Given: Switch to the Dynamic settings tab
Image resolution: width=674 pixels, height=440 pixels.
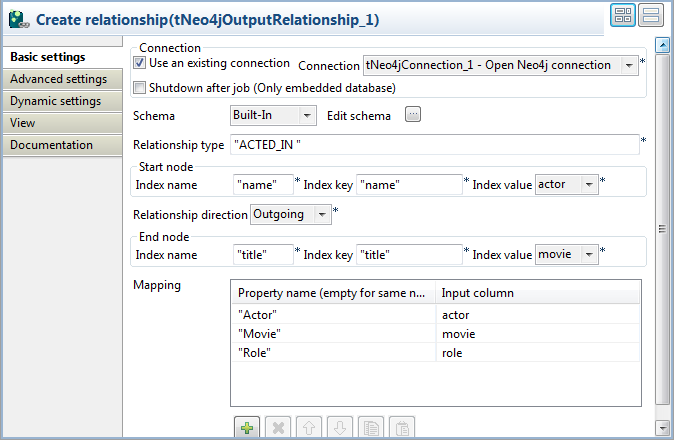Looking at the screenshot, I should pos(55,101).
